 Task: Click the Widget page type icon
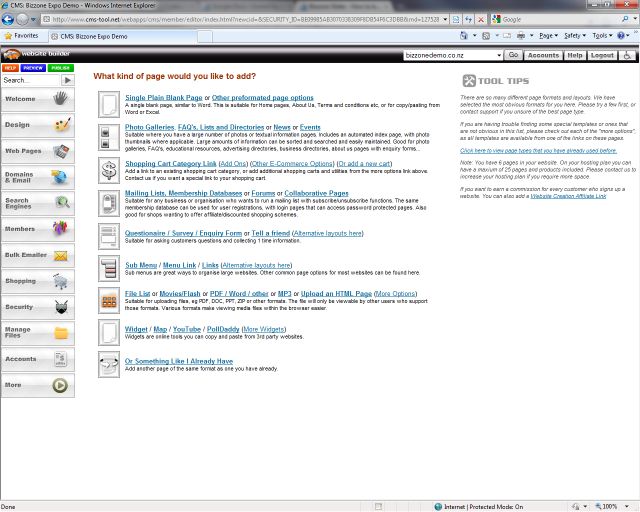tap(109, 333)
